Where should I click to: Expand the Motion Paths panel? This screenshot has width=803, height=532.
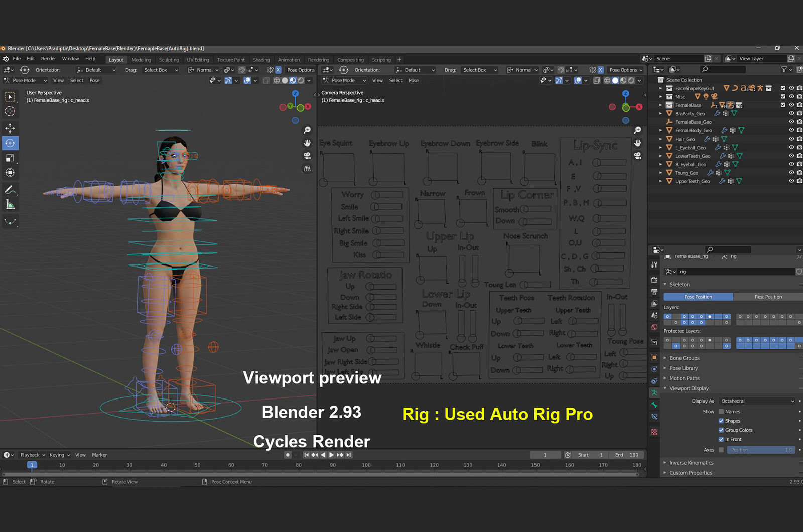click(x=684, y=378)
